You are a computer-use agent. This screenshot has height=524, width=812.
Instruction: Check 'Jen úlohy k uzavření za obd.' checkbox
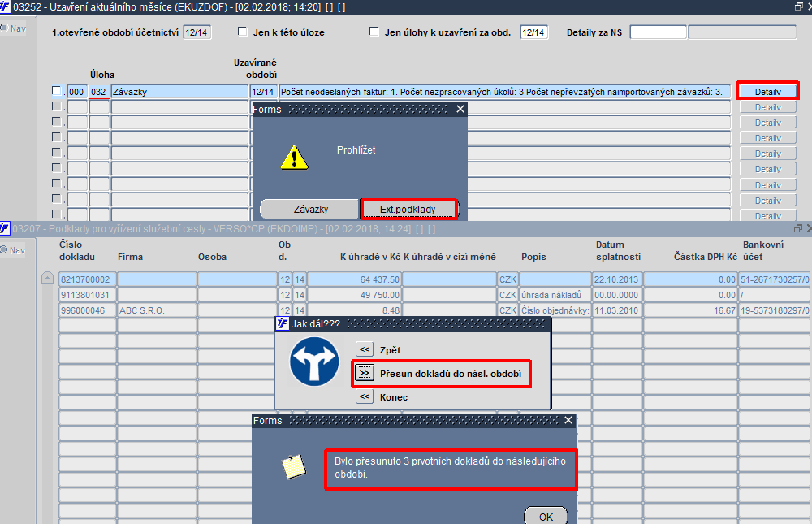click(374, 32)
